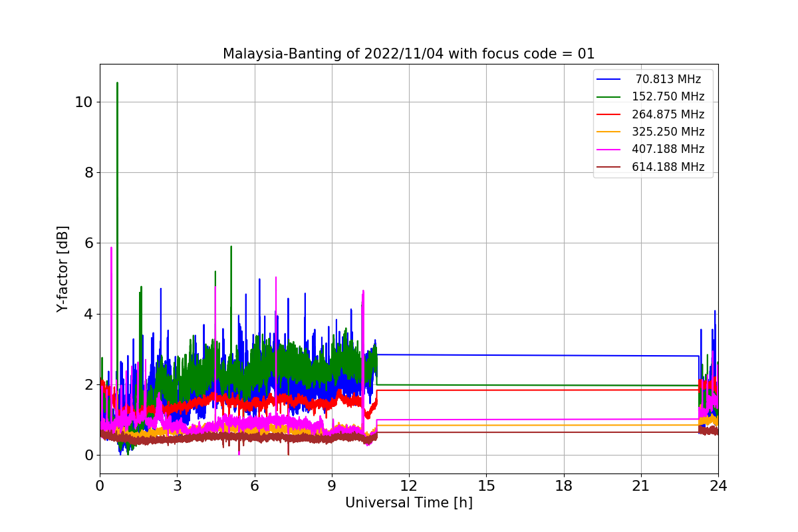Click the blue line sample in legend

click(608, 79)
